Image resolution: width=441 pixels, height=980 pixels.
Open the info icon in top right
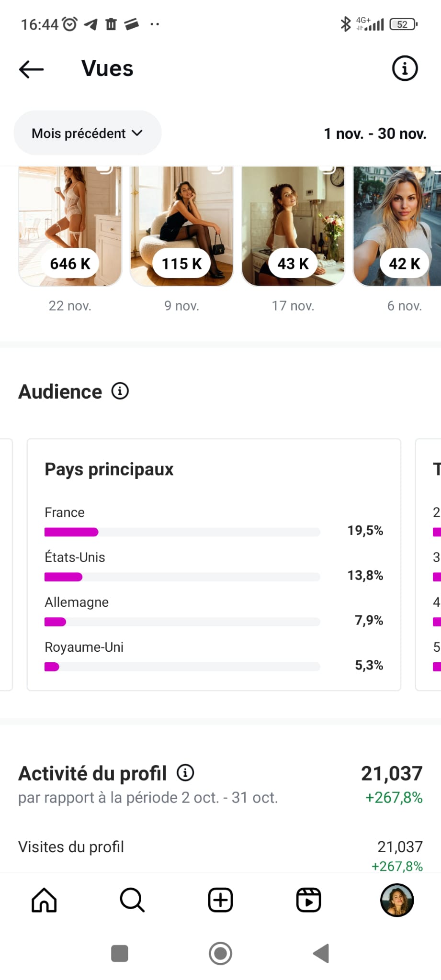[405, 68]
